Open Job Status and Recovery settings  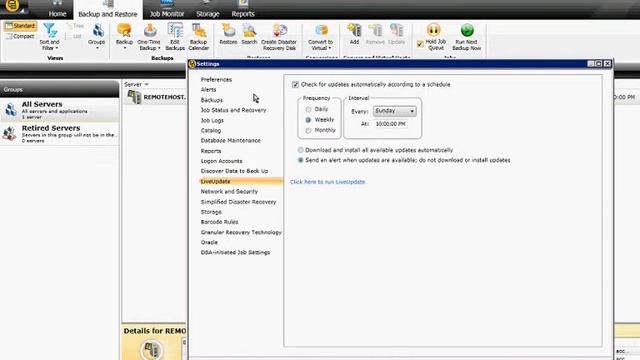coord(233,110)
